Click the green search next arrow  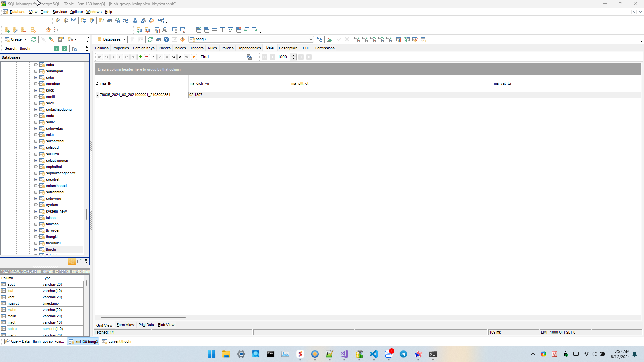tap(65, 49)
